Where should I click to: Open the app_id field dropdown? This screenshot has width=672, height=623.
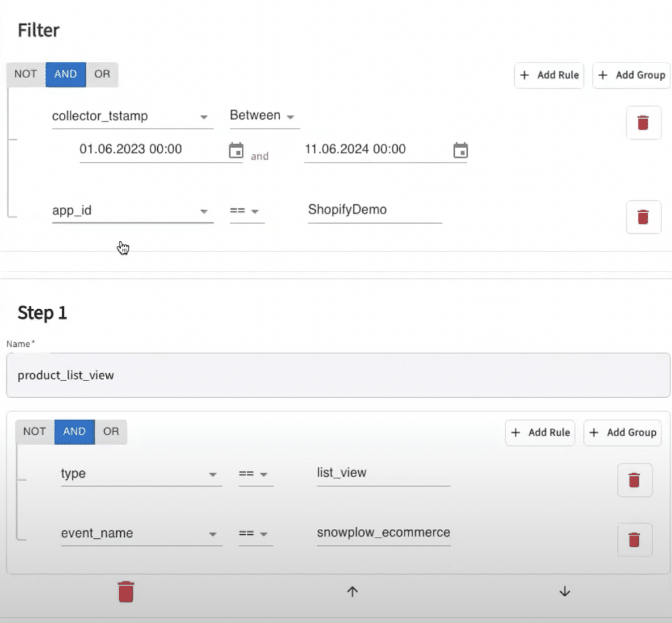pyautogui.click(x=132, y=211)
